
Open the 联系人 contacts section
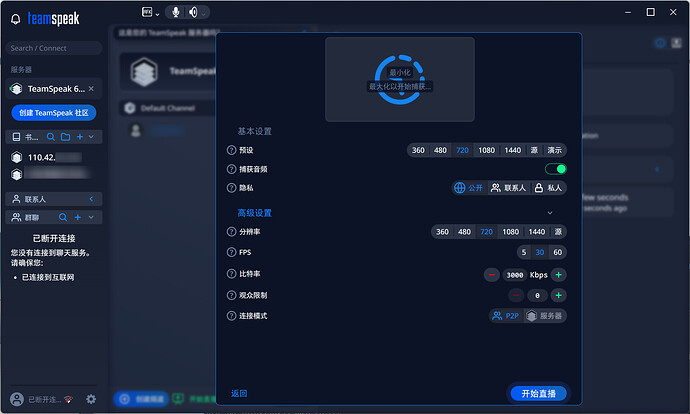point(54,199)
